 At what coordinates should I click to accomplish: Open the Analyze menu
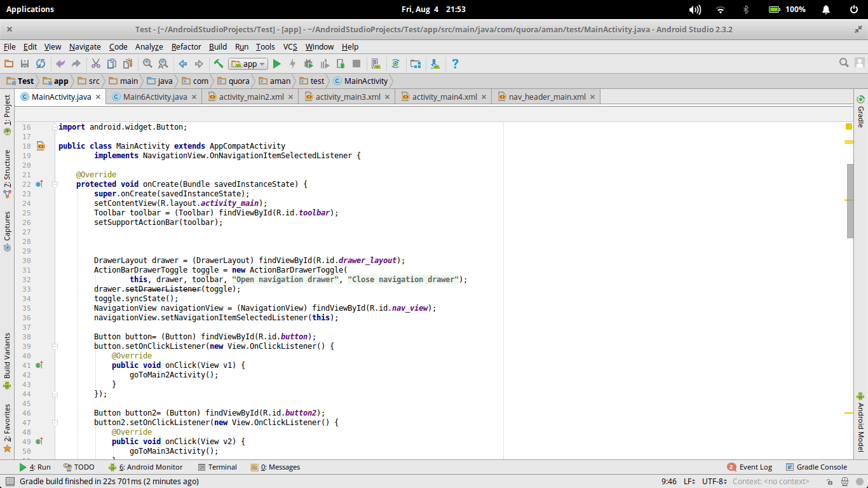[149, 47]
